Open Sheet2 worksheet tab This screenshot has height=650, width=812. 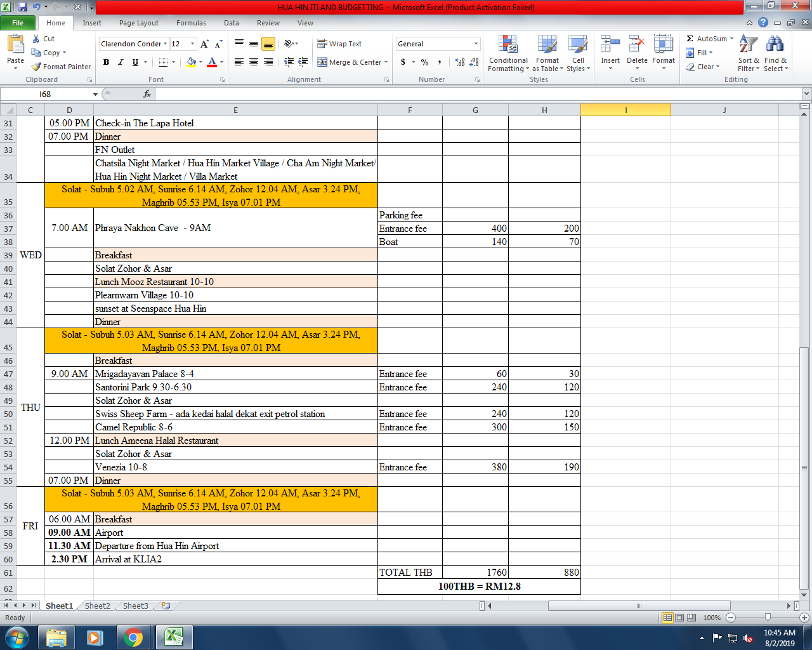click(97, 606)
